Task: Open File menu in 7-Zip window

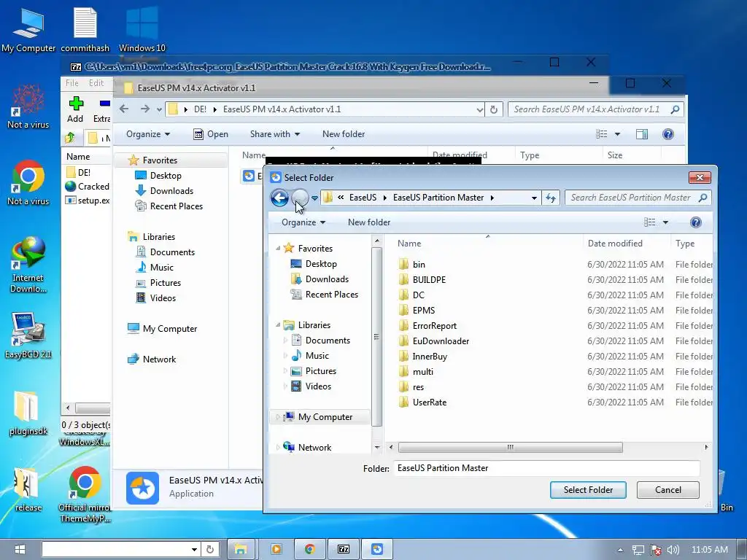Action: 72,83
